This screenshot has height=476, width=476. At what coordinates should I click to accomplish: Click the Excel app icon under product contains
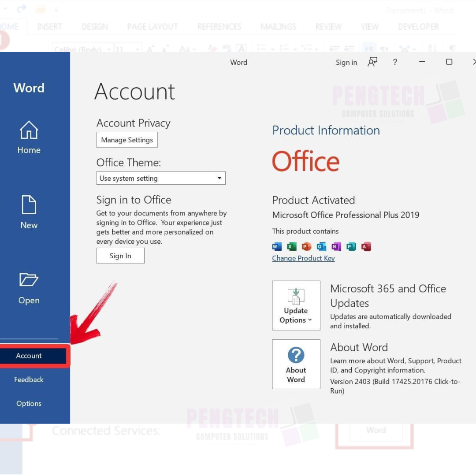292,246
